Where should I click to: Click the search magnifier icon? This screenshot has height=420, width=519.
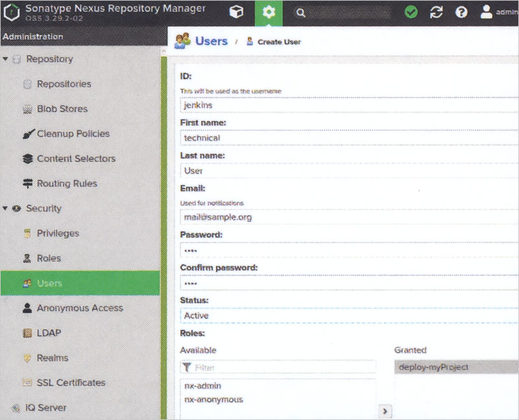tap(300, 13)
